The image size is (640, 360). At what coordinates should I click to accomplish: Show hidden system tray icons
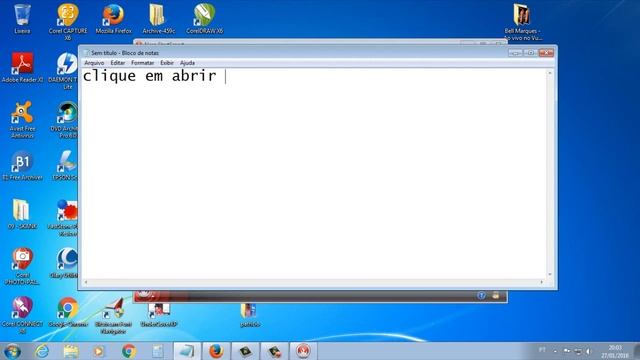click(x=556, y=351)
